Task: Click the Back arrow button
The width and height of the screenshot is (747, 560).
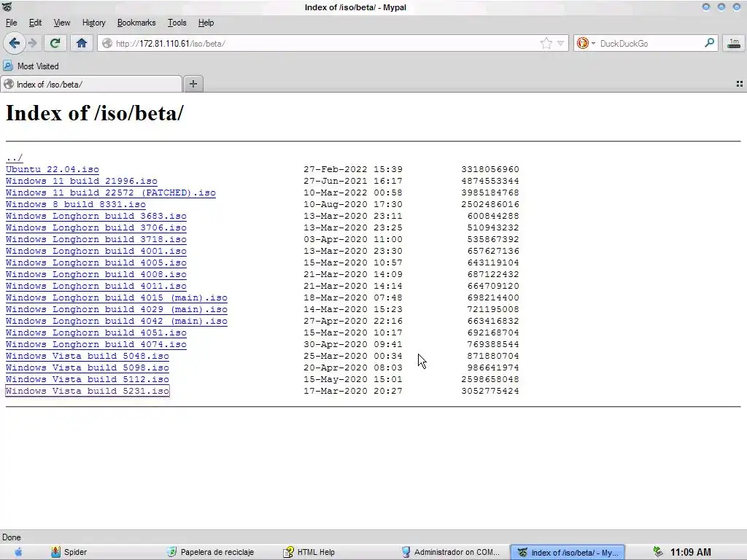Action: click(15, 43)
